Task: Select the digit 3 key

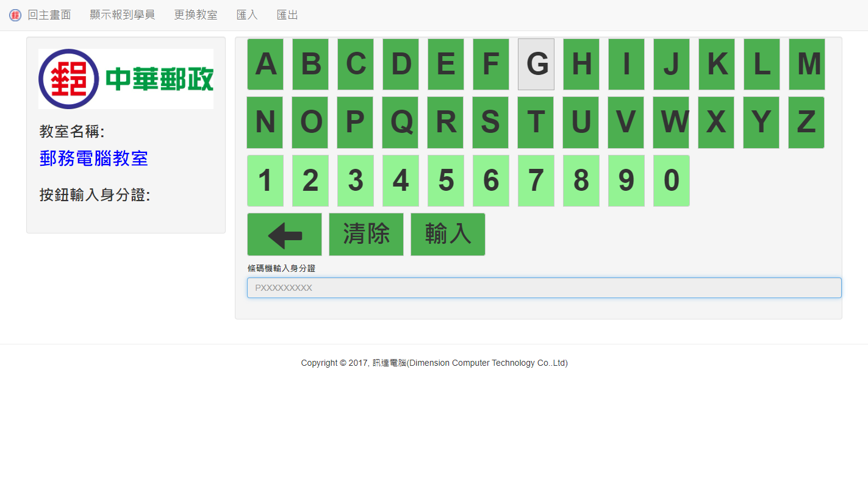Action: coord(356,180)
